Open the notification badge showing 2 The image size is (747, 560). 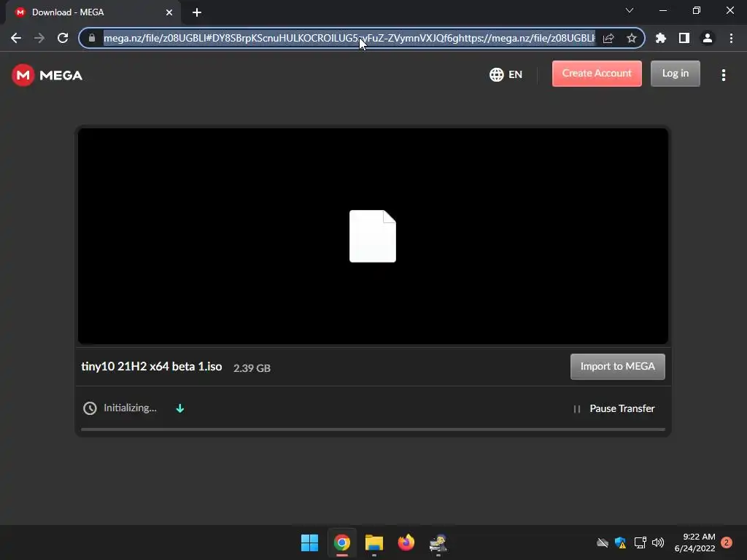pos(727,542)
